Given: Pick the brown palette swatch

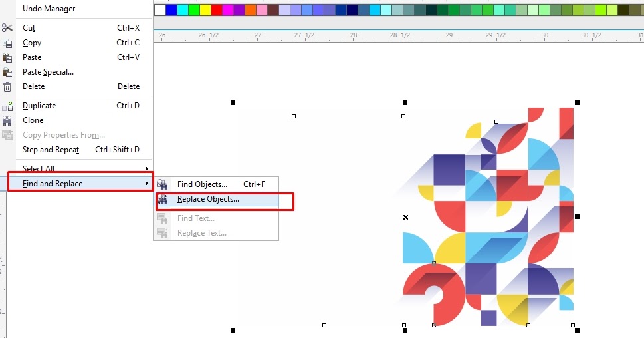Looking at the screenshot, I should click(x=273, y=10).
